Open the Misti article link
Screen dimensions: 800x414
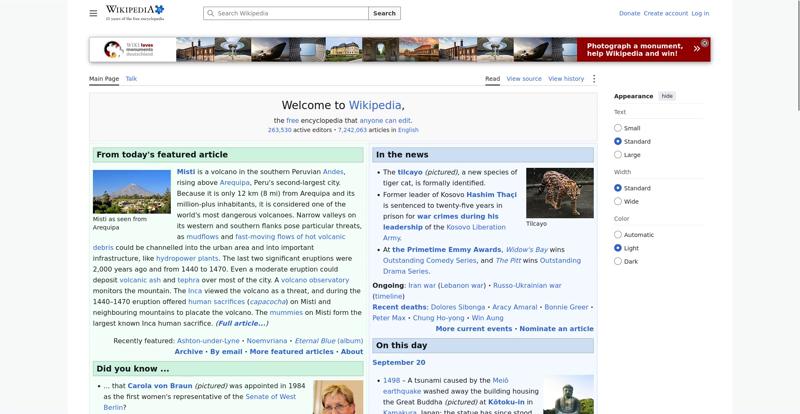186,172
